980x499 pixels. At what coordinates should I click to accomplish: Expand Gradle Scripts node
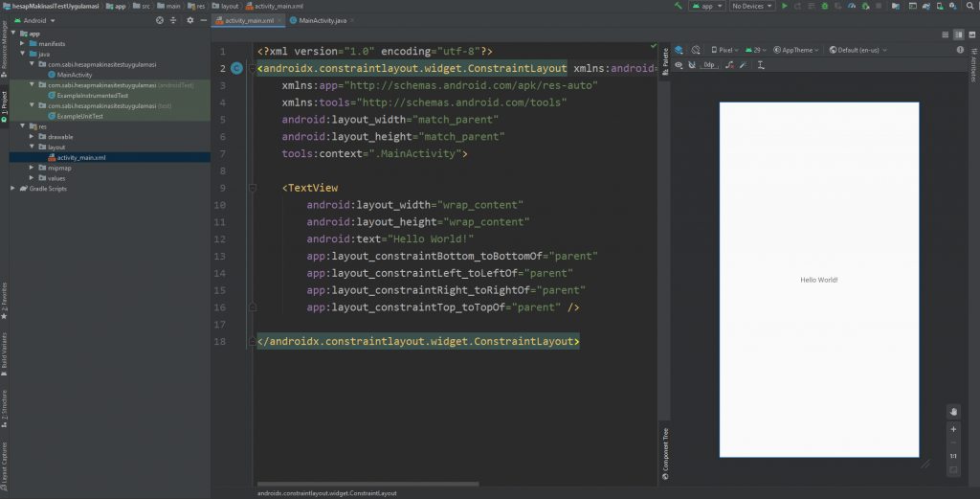[x=13, y=189]
